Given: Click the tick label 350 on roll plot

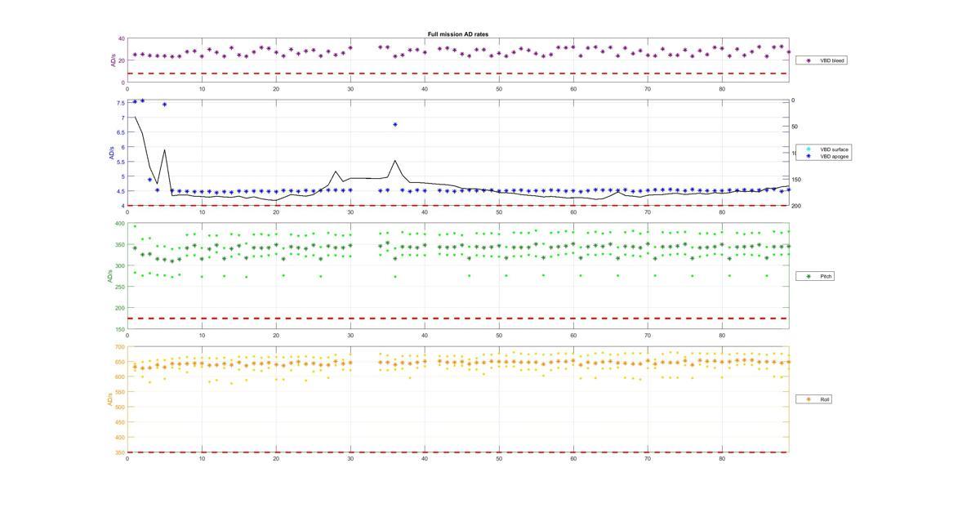Looking at the screenshot, I should (x=120, y=452).
